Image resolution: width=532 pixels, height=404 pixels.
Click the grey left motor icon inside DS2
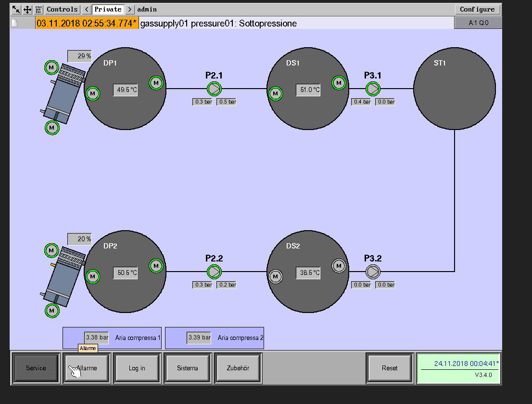(276, 276)
